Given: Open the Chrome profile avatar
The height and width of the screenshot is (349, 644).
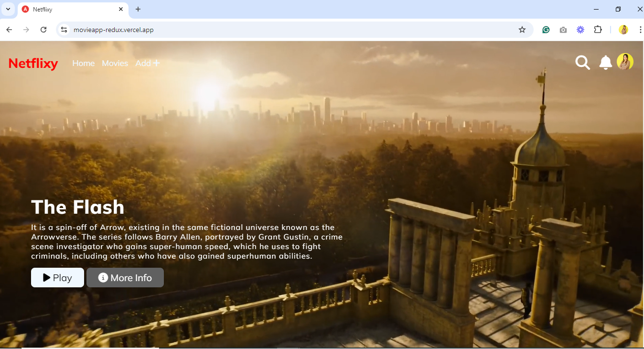Looking at the screenshot, I should (623, 30).
